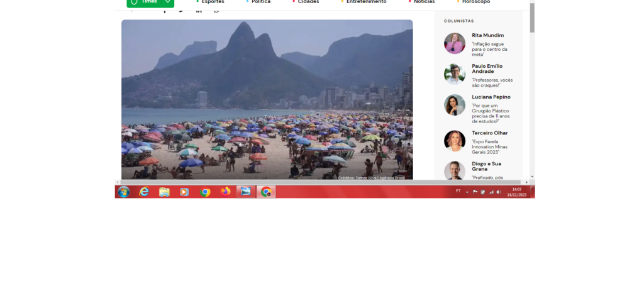This screenshot has height=306, width=644.
Task: Click the Ipanema beach article photo
Action: (267, 100)
